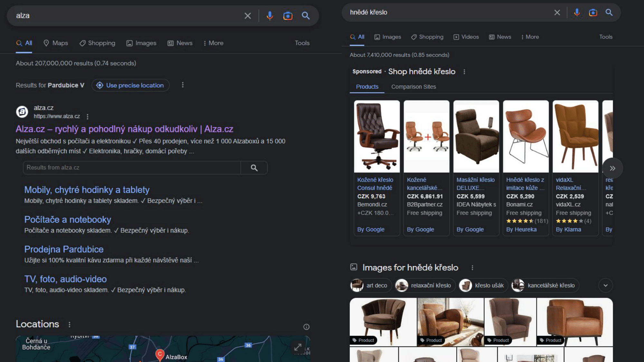644x362 pixels.
Task: Open Alza.cz main result link
Action: (x=124, y=129)
